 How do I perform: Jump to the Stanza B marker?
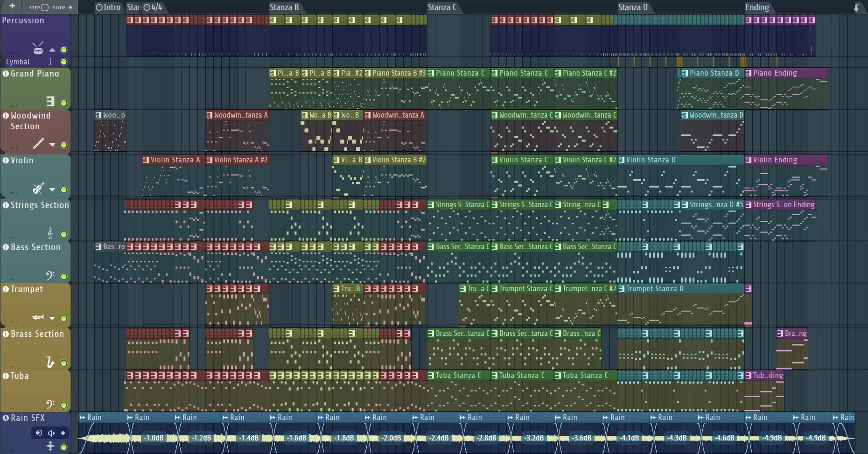(284, 7)
